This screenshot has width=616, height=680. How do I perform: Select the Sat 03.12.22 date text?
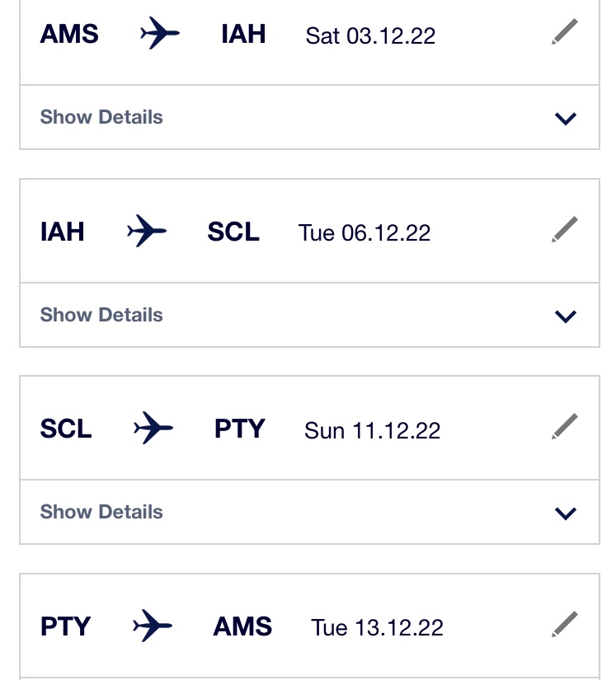(370, 35)
